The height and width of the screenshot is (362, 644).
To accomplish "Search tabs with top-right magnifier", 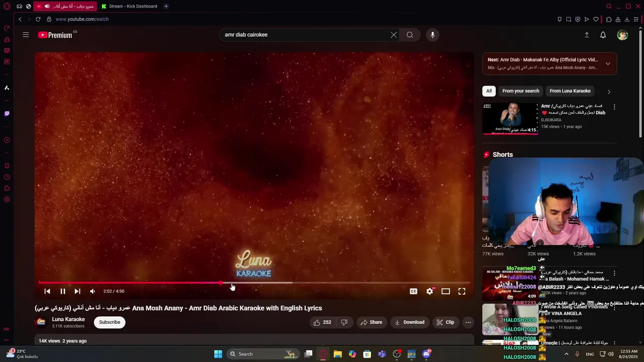I will (x=609, y=6).
